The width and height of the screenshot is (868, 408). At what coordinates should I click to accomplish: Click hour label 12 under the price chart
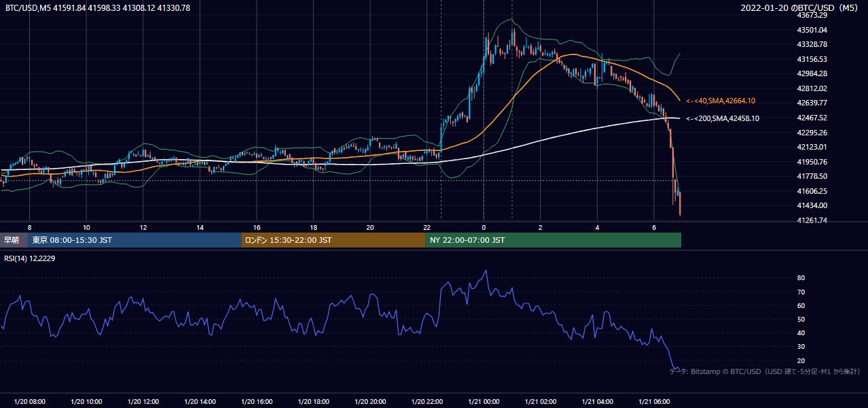point(143,226)
